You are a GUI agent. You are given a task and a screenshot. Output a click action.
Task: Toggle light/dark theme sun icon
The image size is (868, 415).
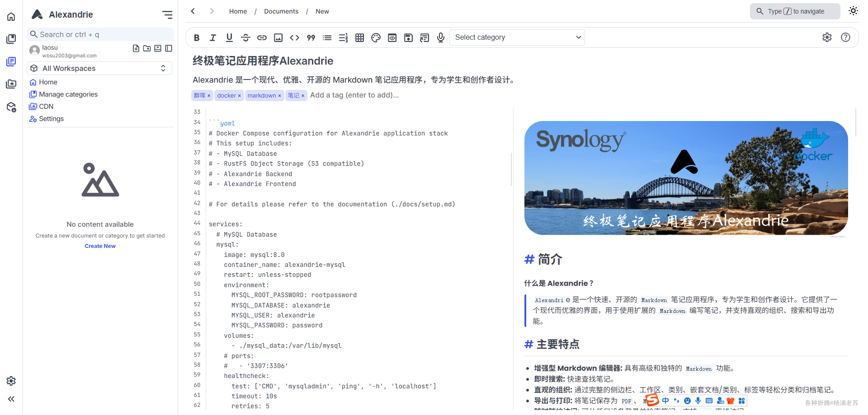853,11
